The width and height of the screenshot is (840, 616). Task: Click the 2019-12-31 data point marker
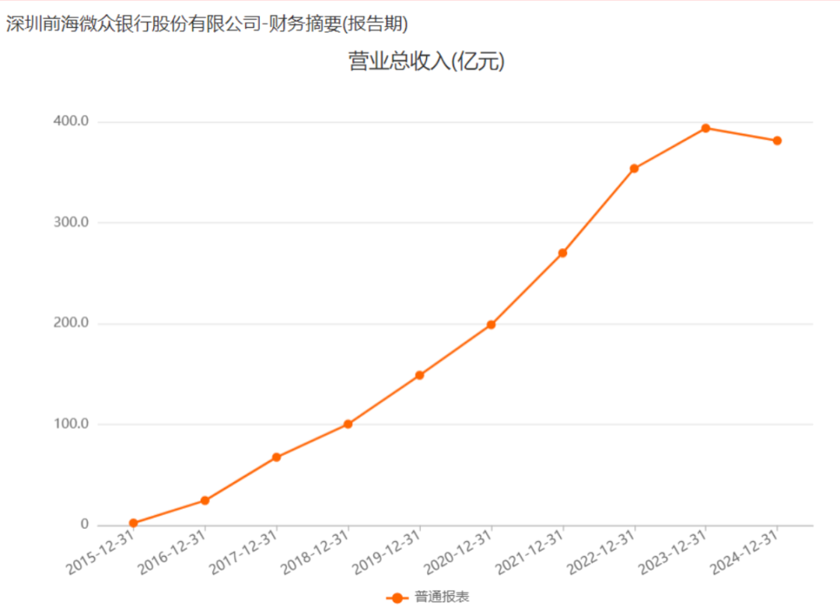coord(419,375)
